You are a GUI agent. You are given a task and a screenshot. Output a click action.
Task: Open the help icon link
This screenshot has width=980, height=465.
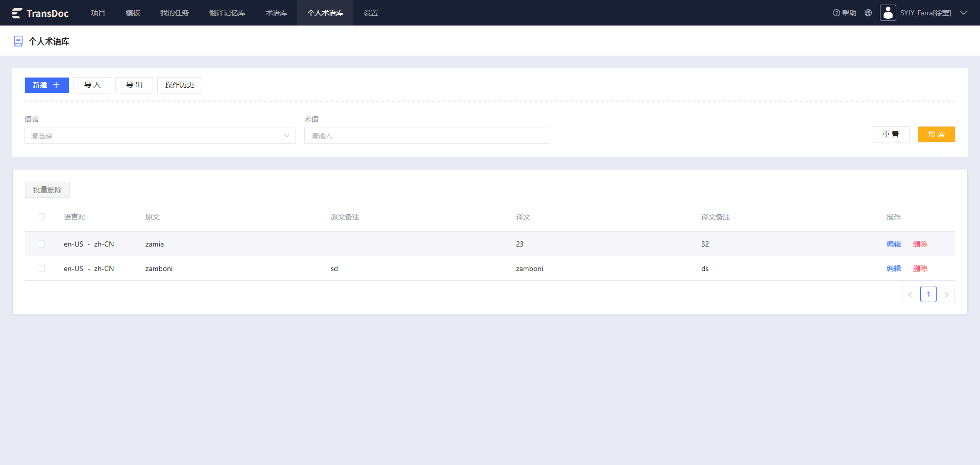[844, 13]
